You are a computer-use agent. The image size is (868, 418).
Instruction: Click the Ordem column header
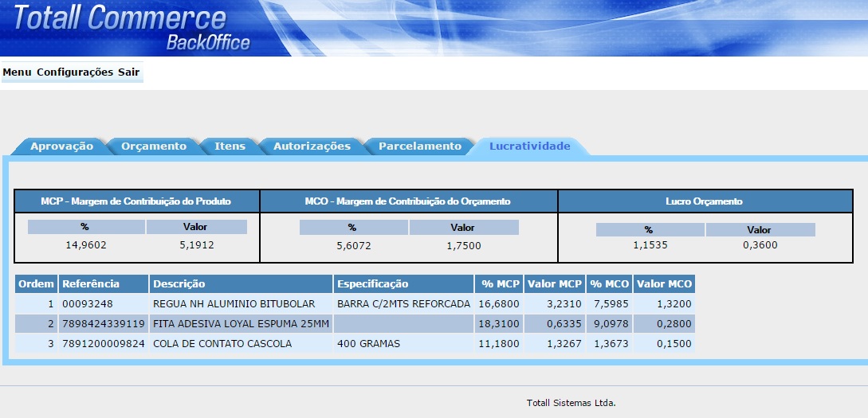pyautogui.click(x=36, y=284)
